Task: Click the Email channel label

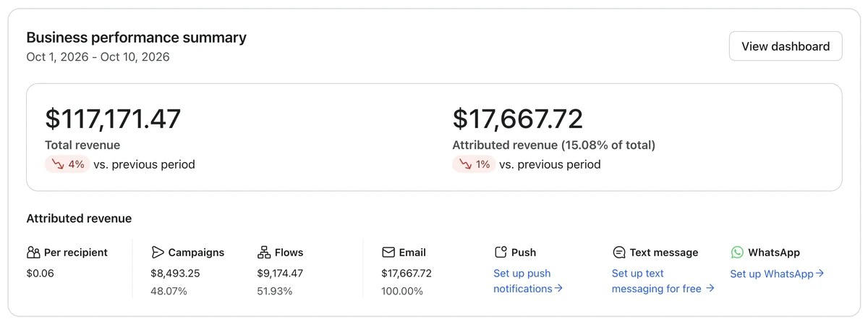Action: (x=412, y=253)
